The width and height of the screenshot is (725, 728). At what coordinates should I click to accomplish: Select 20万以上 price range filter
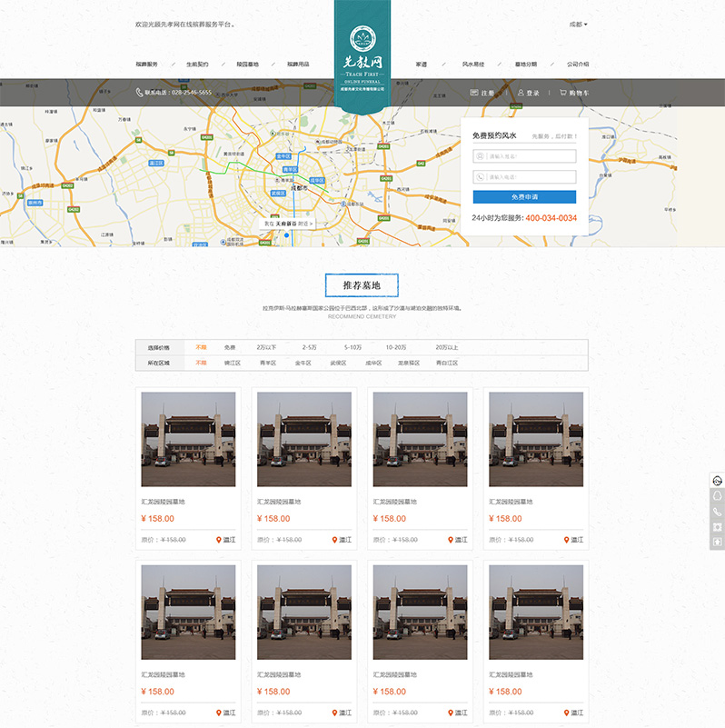click(446, 347)
